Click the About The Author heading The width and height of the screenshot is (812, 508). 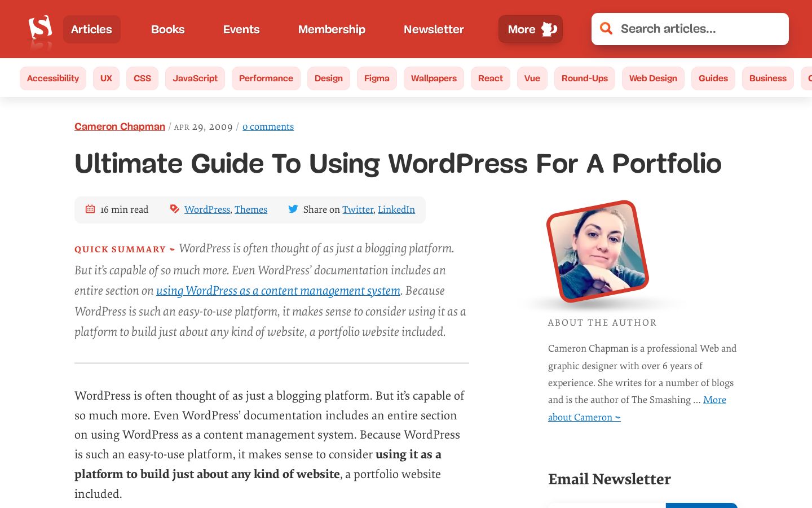[602, 322]
